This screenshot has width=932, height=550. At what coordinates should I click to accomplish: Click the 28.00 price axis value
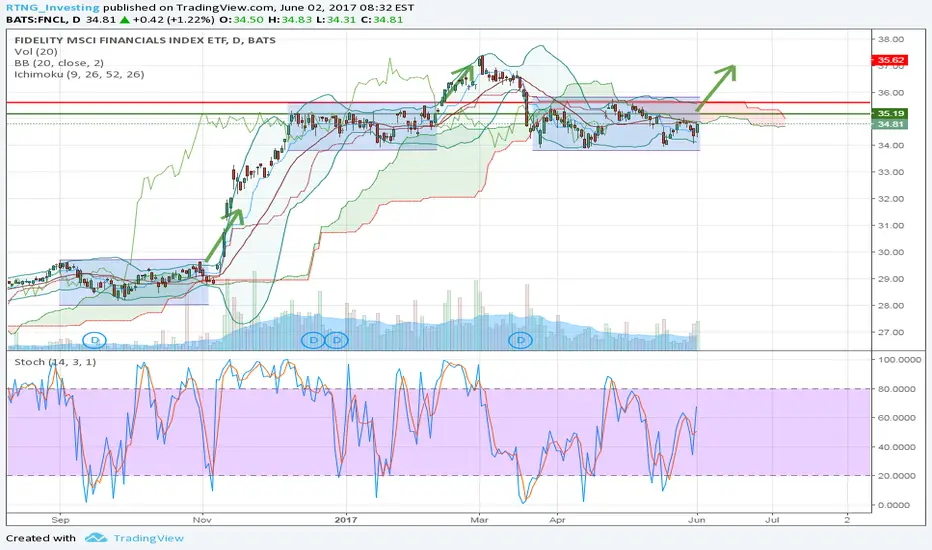[x=891, y=306]
